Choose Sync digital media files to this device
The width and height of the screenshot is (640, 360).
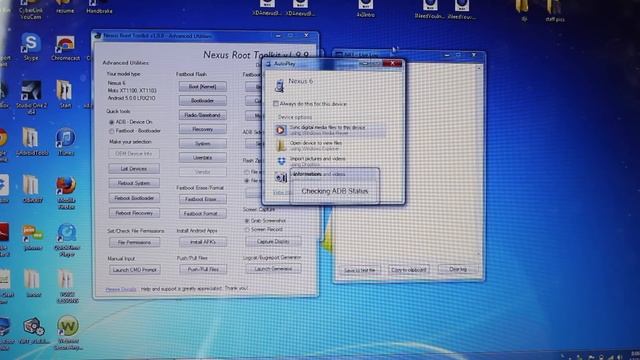(329, 130)
